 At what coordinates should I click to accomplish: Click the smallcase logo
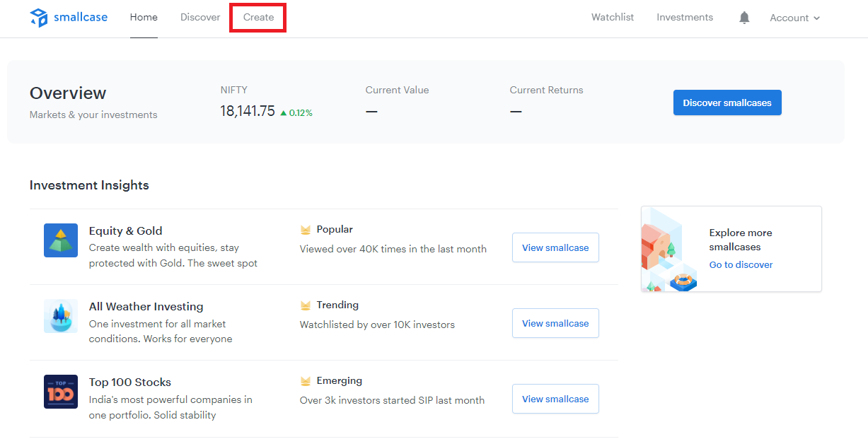point(69,17)
